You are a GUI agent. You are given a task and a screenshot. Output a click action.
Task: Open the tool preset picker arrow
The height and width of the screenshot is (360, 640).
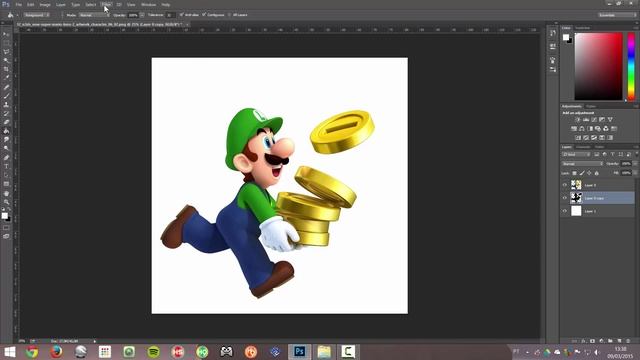17,15
